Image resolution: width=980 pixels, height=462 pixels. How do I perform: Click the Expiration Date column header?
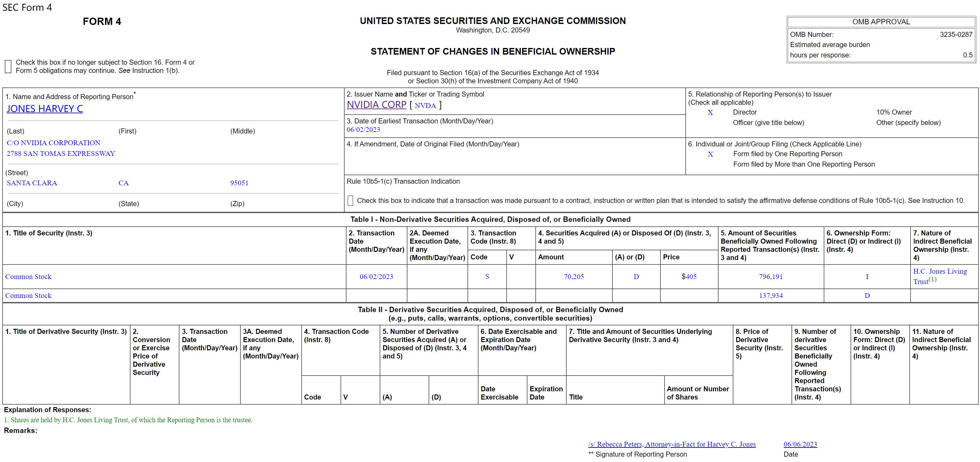[x=546, y=393]
